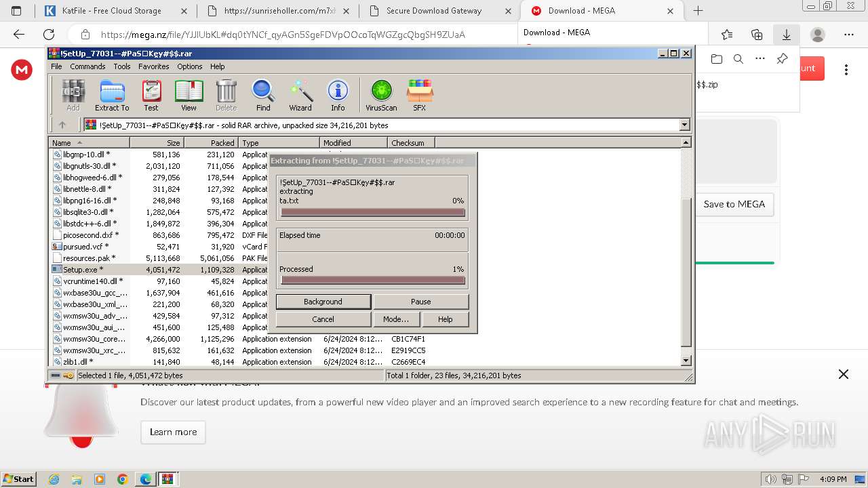
Task: Click the MEGA logo
Action: 22,69
